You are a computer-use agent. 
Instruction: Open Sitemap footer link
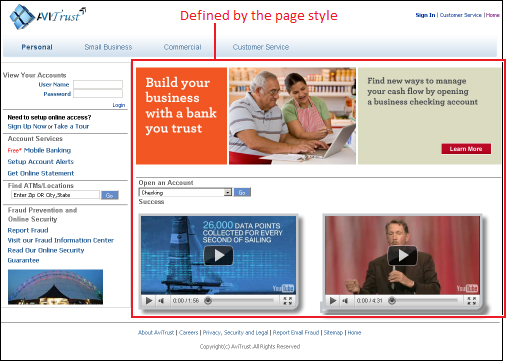[333, 333]
